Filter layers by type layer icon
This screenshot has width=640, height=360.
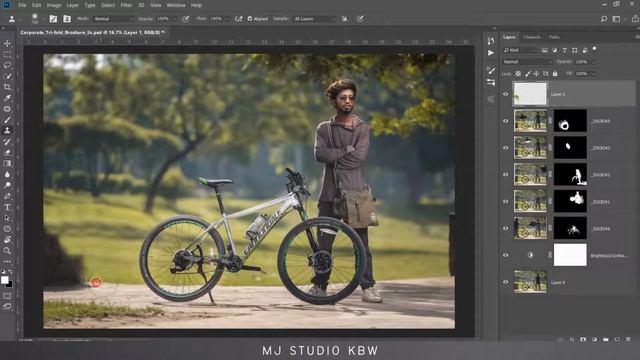(x=564, y=50)
